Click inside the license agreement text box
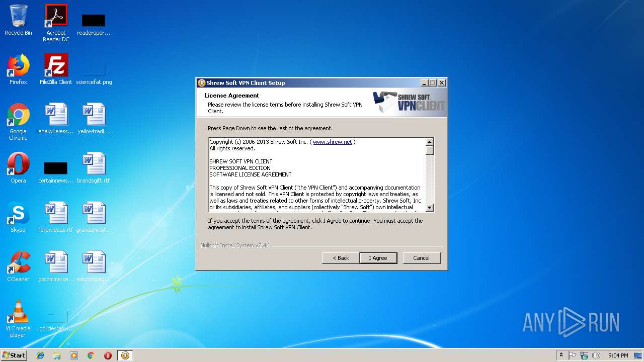 pos(317,174)
